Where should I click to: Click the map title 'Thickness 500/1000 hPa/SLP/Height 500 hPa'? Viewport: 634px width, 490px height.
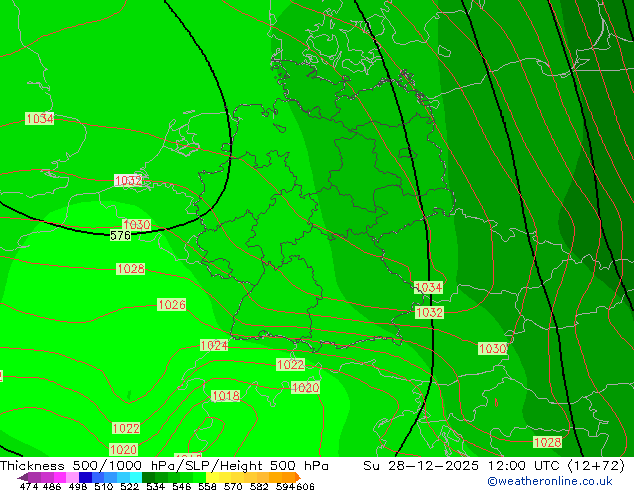coord(164,466)
